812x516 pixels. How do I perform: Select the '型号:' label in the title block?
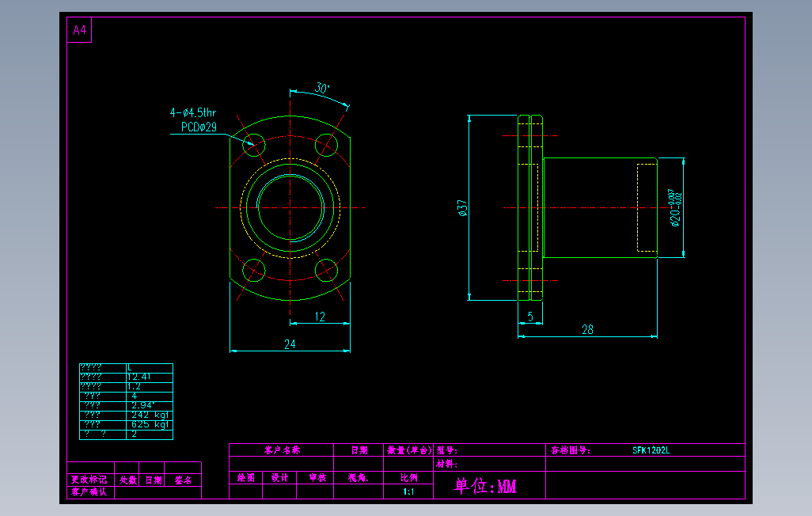[x=446, y=450]
